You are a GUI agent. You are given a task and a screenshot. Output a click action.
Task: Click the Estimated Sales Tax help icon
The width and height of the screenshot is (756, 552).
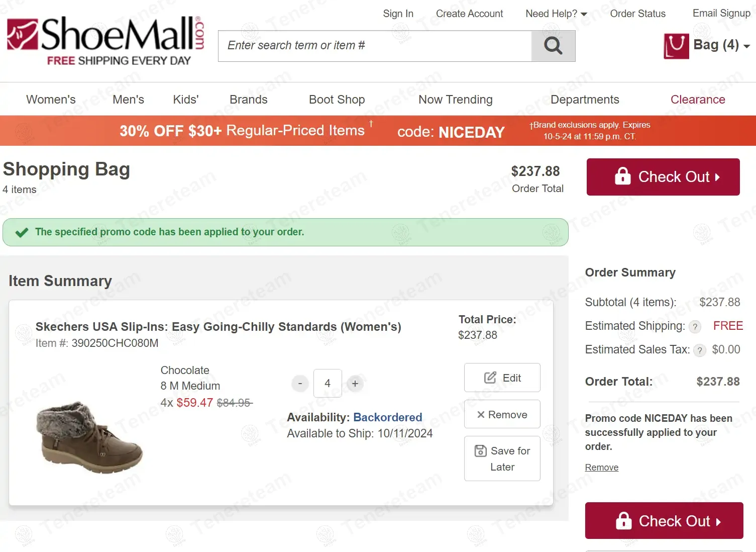pyautogui.click(x=700, y=350)
